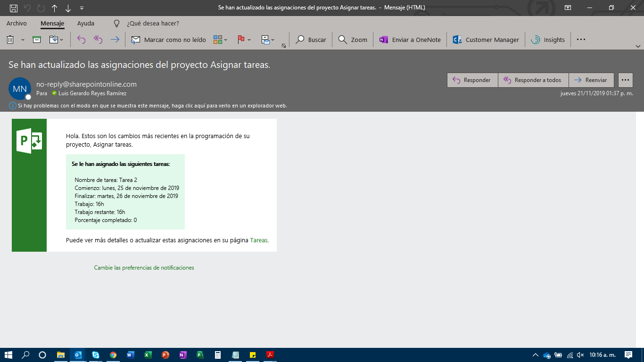Open ribbon display options in title bar
The width and height of the screenshot is (644, 362).
point(568,8)
